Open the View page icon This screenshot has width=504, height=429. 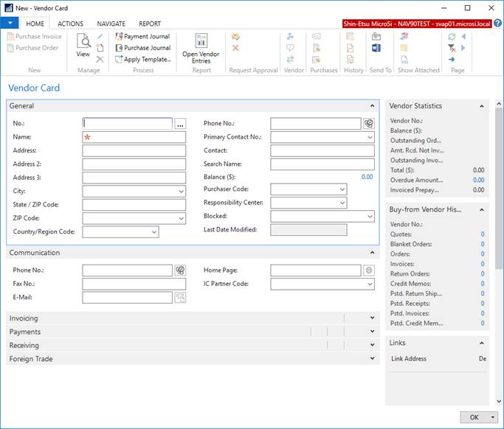click(83, 45)
